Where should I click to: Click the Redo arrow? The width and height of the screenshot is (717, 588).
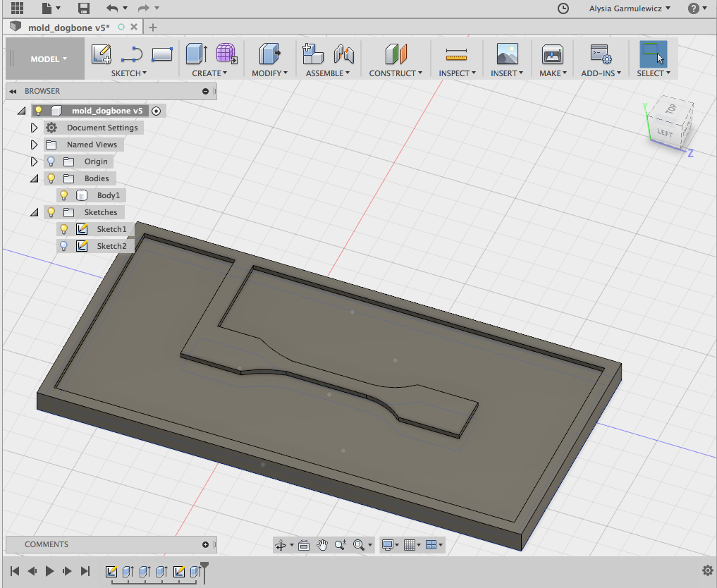click(144, 8)
